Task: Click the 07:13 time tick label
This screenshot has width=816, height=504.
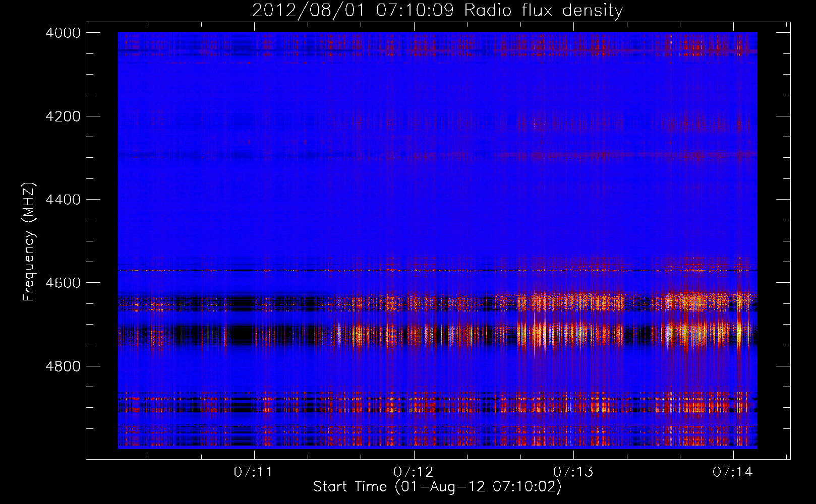Action: coord(573,472)
